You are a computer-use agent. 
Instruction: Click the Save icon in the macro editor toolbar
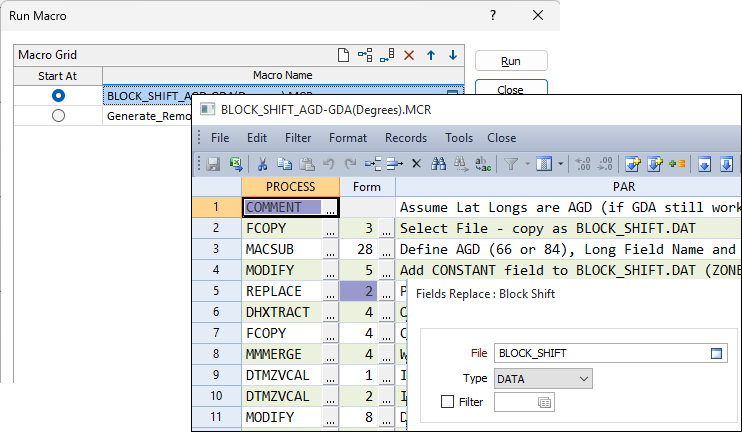213,164
